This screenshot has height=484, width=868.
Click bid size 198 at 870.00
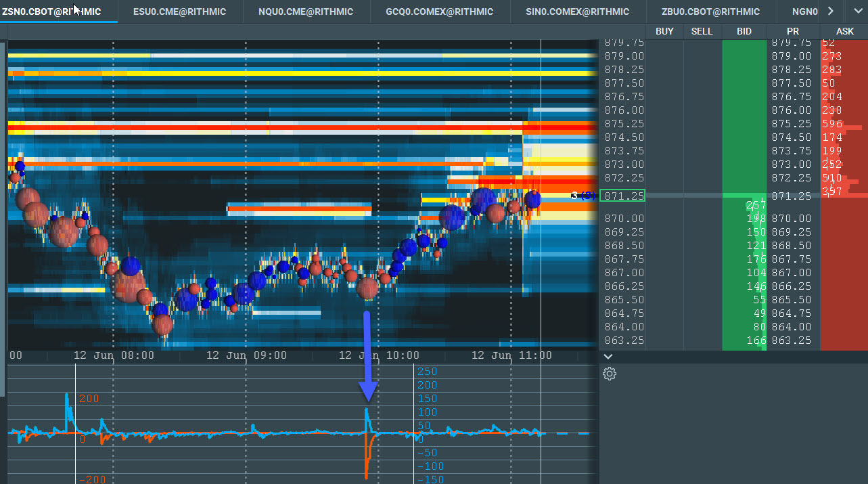coord(755,218)
